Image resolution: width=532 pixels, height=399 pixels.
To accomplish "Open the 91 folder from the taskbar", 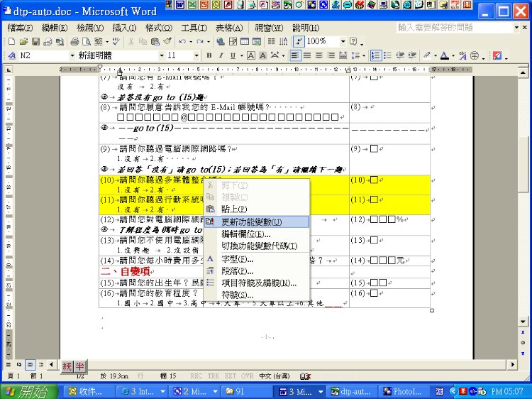I will coord(247,391).
